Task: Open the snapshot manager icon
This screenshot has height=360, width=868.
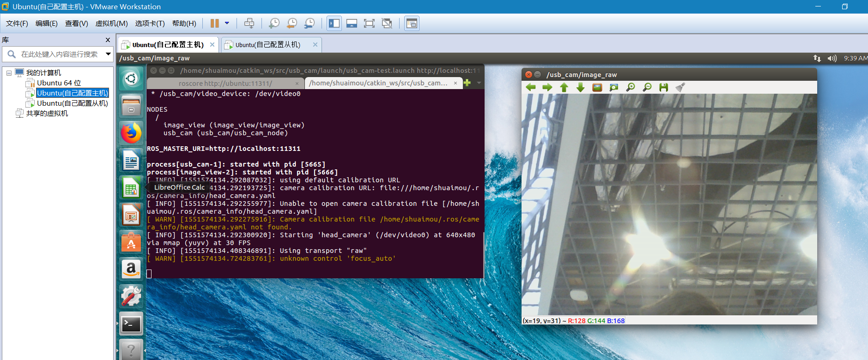Action: click(310, 23)
